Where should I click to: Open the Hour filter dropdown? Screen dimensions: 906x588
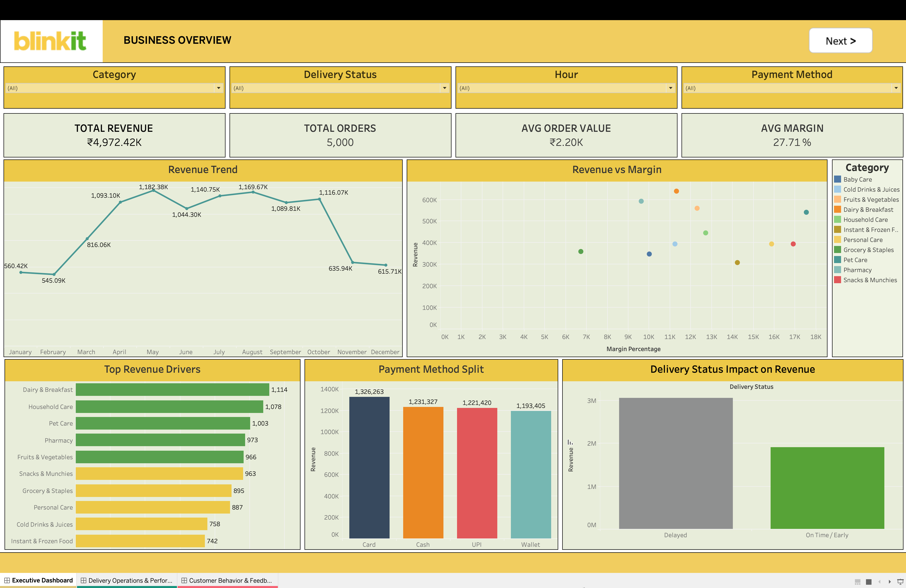pyautogui.click(x=567, y=88)
